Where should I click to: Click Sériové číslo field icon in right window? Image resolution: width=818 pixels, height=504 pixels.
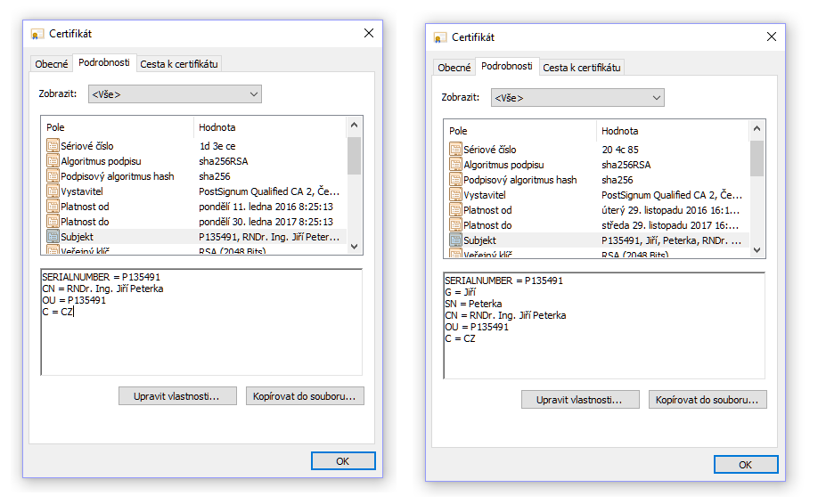pyautogui.click(x=455, y=149)
